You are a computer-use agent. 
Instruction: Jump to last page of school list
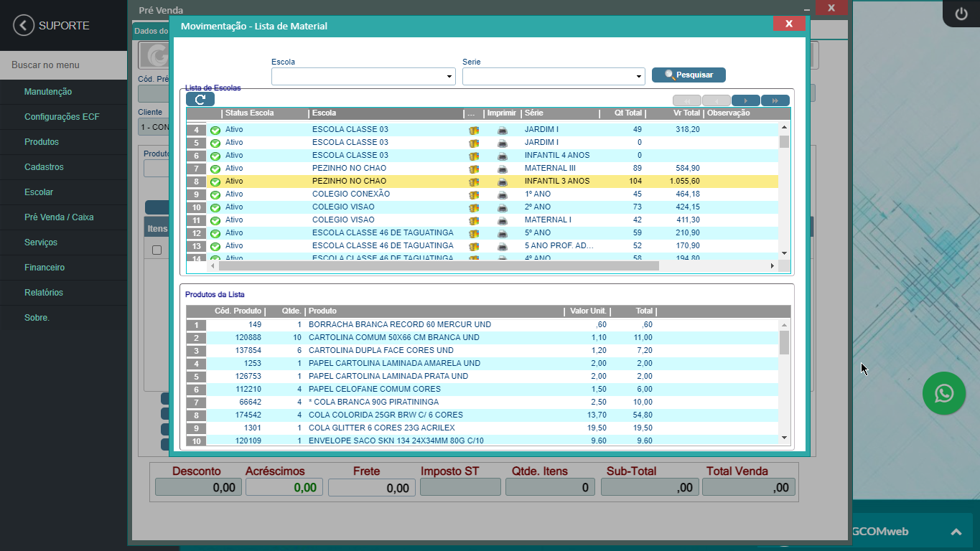(x=775, y=100)
